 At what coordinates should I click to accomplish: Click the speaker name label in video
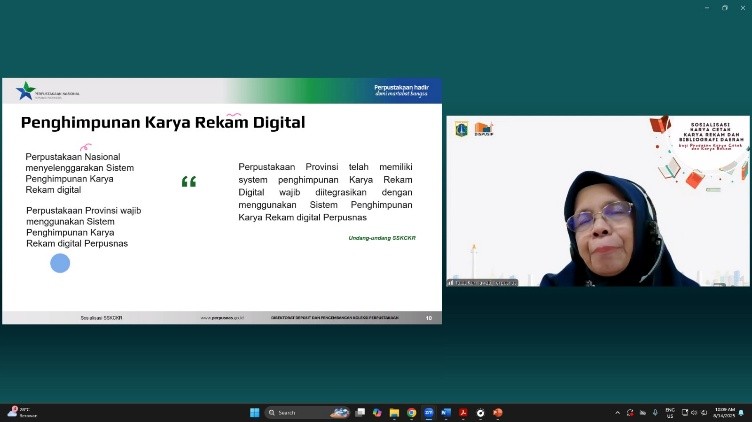pos(482,283)
